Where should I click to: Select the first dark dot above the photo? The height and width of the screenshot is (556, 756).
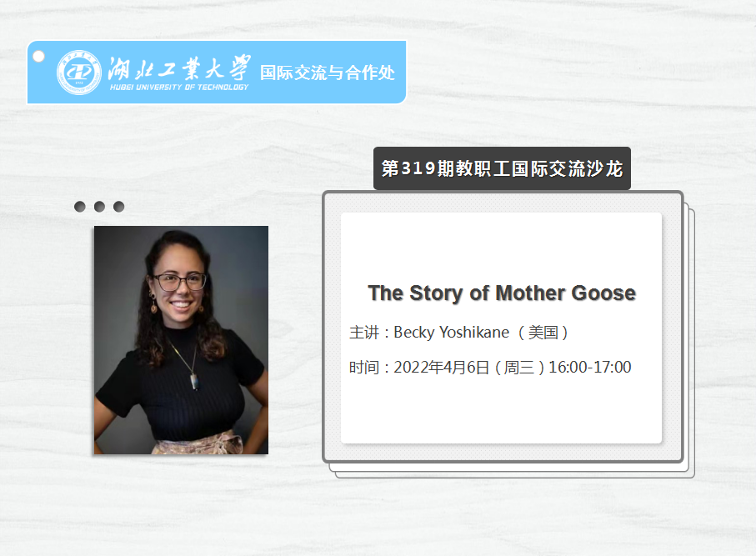(x=80, y=207)
